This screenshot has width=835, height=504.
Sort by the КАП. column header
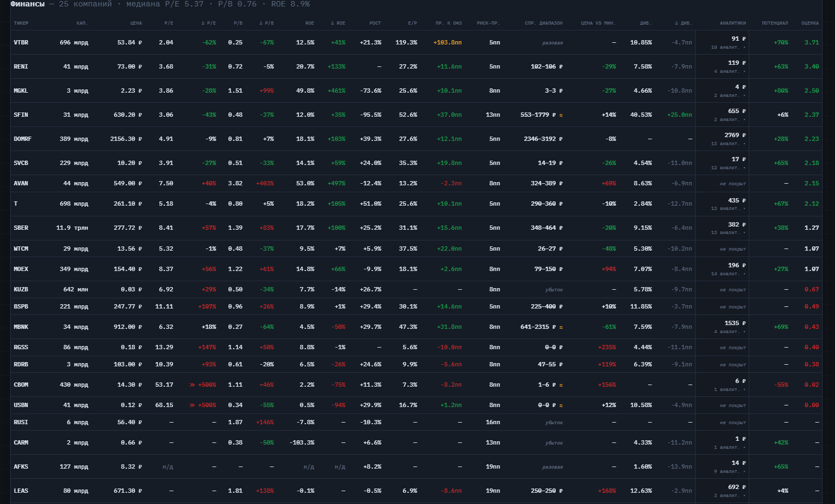(83, 24)
